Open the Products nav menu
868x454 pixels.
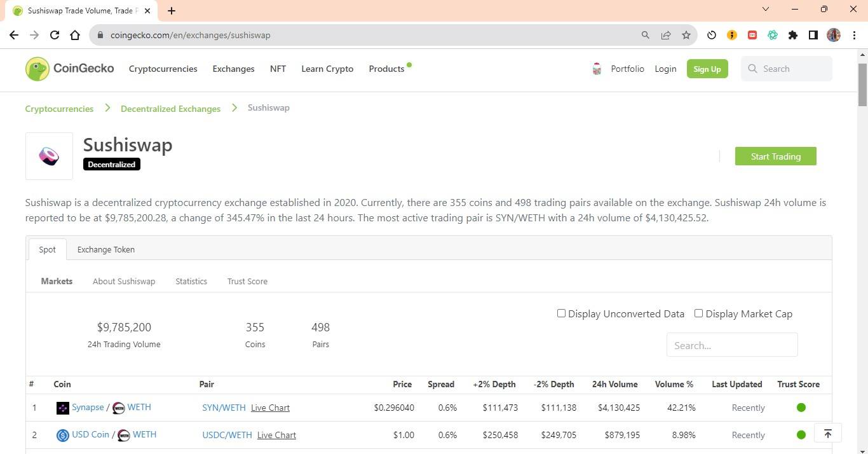[x=386, y=69]
